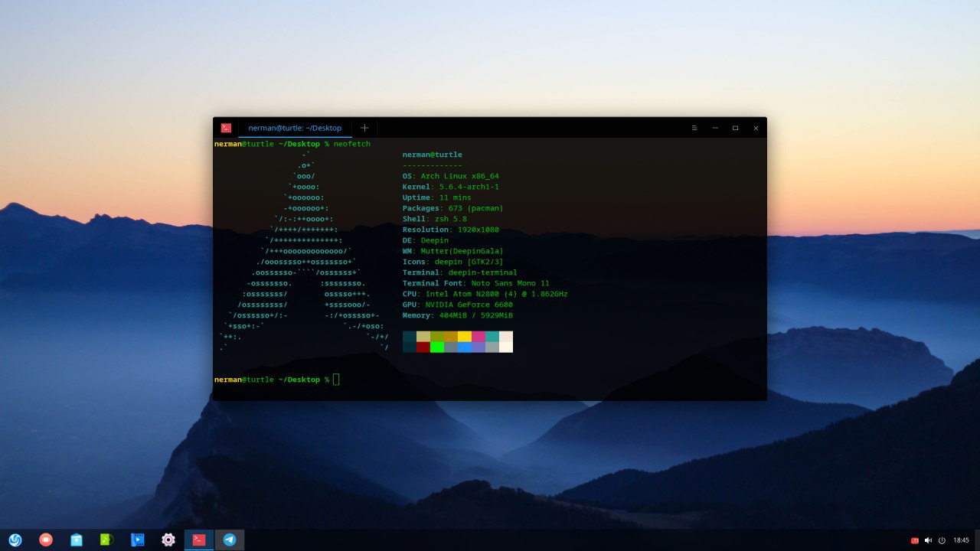Click the 'CPU: Intel Atom N2800' line

pos(485,294)
